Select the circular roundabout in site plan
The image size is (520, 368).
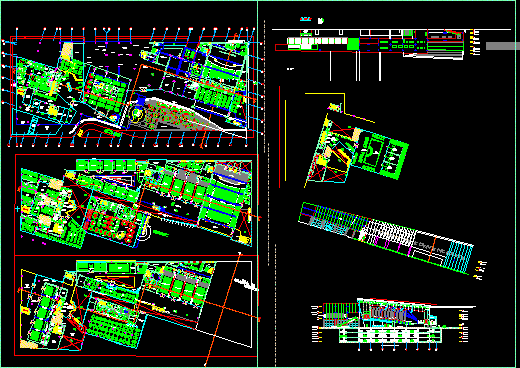point(137,115)
